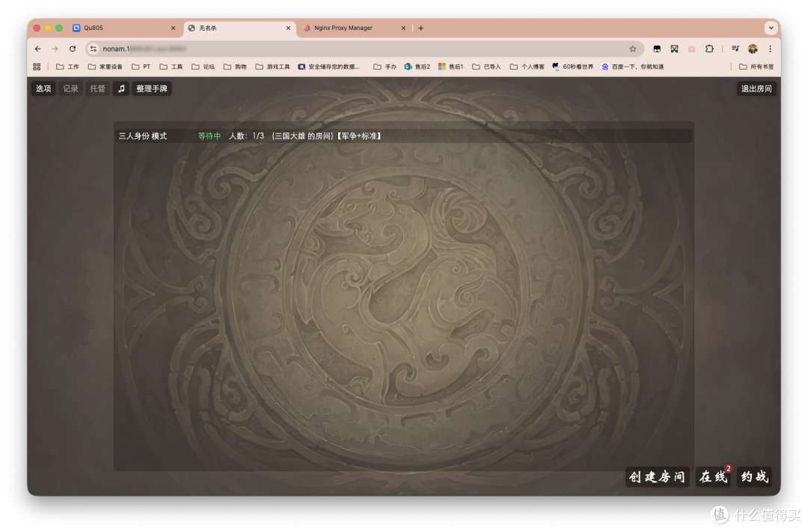Open a new browser tab
The image size is (808, 532).
click(421, 28)
